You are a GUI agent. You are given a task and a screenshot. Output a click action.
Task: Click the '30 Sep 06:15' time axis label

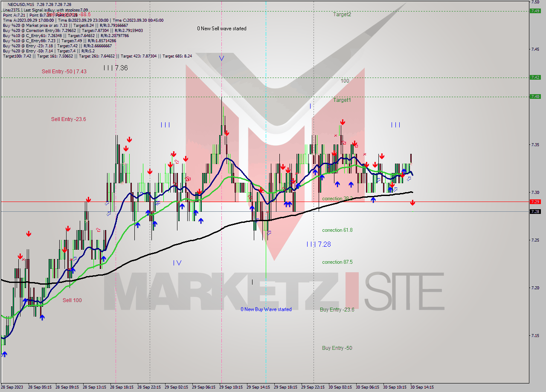(368, 387)
